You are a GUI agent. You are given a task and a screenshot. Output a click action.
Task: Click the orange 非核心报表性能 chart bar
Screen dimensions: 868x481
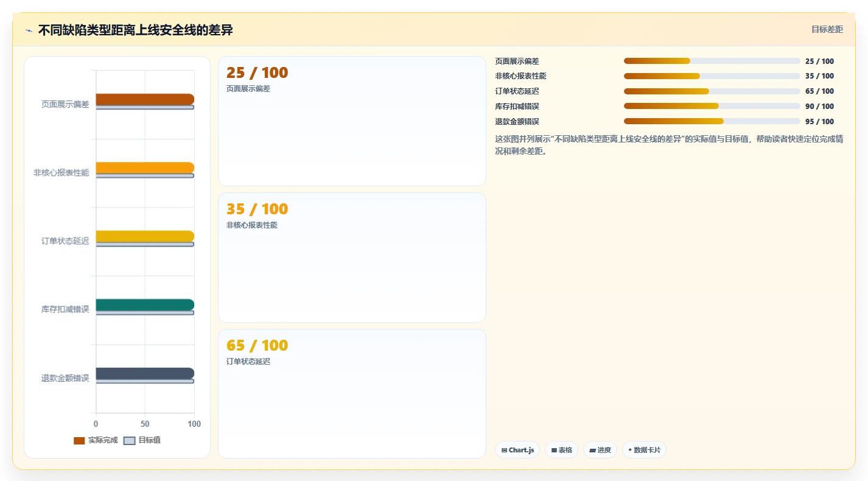(x=145, y=168)
